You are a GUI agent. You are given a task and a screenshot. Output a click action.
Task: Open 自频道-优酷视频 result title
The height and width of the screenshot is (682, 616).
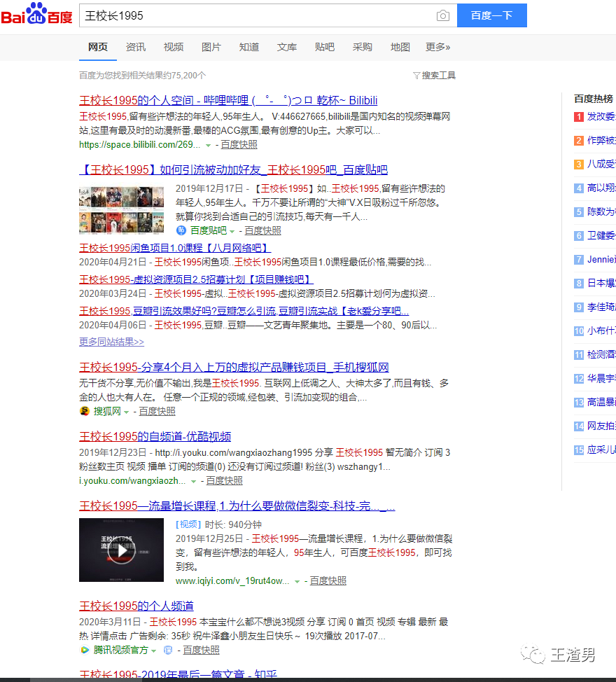click(155, 436)
